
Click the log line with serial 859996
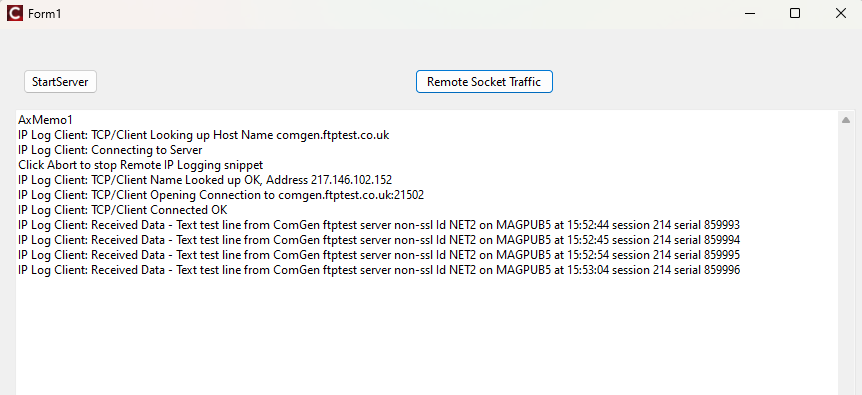click(x=379, y=270)
